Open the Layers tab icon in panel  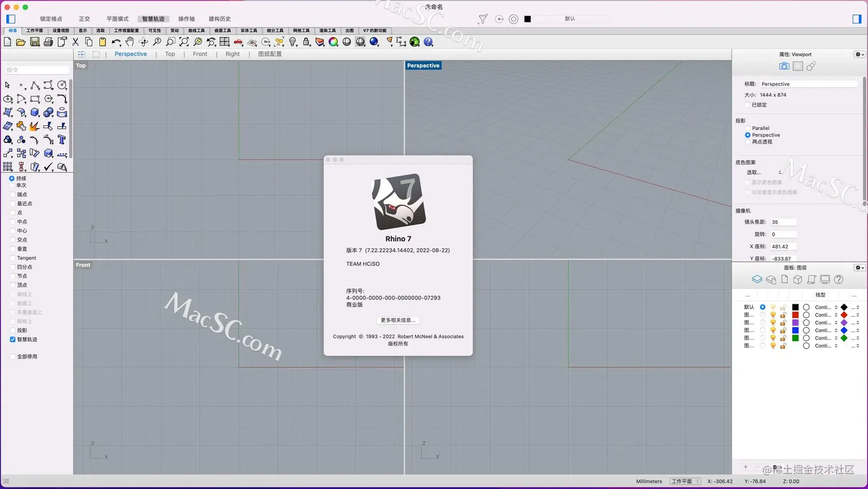click(x=757, y=279)
